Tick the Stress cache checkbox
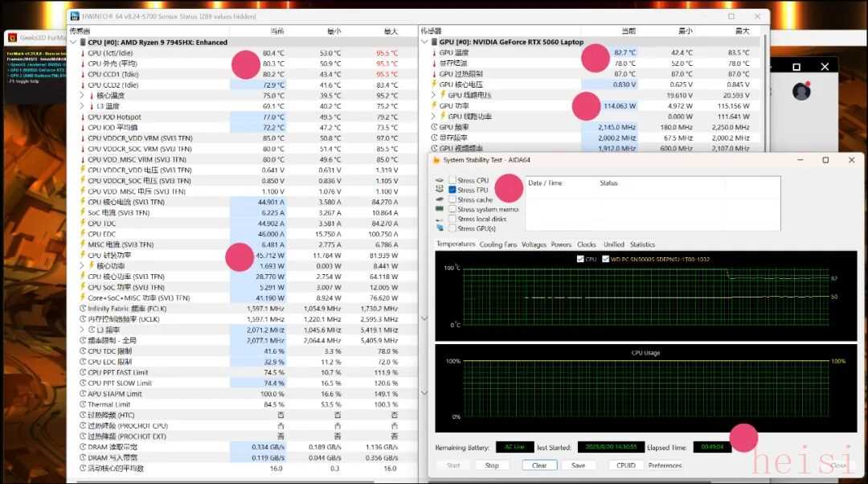This screenshot has width=868, height=484. 452,199
